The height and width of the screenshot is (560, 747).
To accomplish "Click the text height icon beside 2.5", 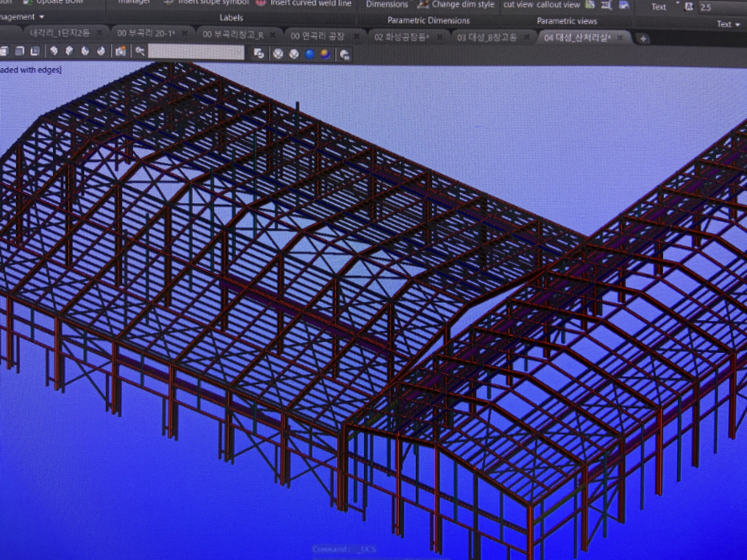I will (x=689, y=6).
